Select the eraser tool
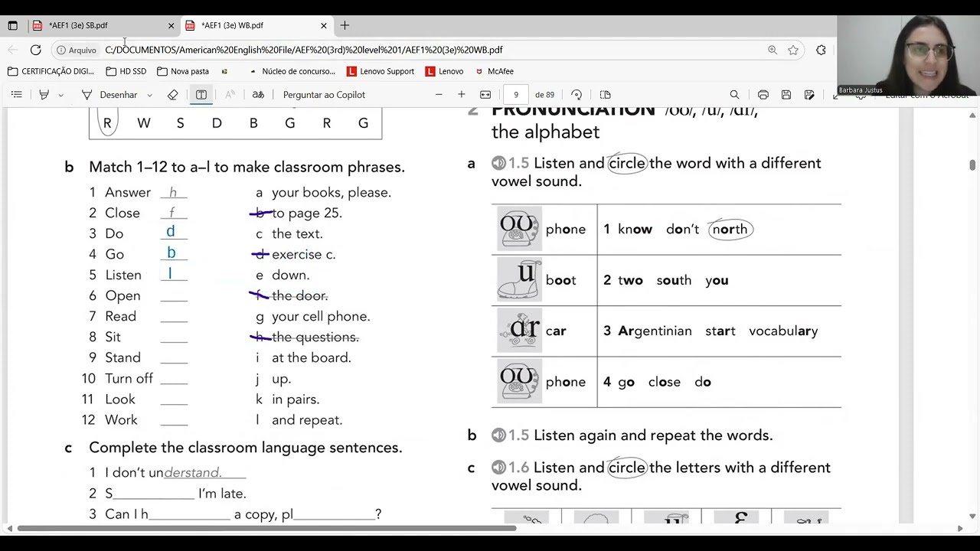This screenshot has width=980, height=551. coord(172,95)
